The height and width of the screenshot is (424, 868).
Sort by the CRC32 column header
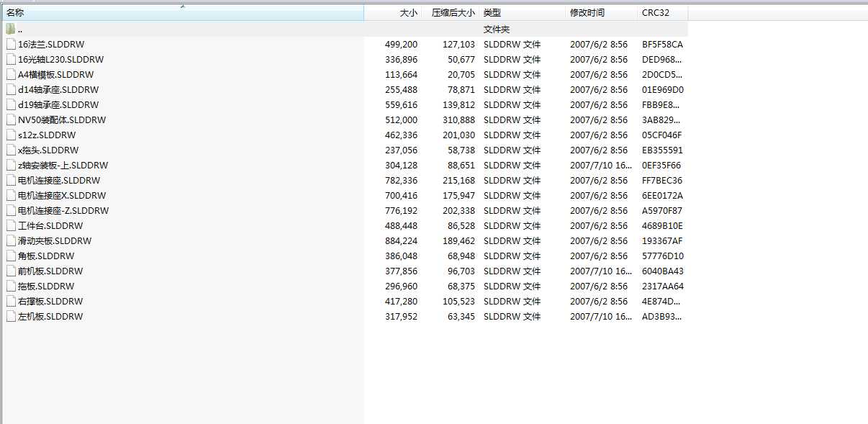pyautogui.click(x=663, y=13)
